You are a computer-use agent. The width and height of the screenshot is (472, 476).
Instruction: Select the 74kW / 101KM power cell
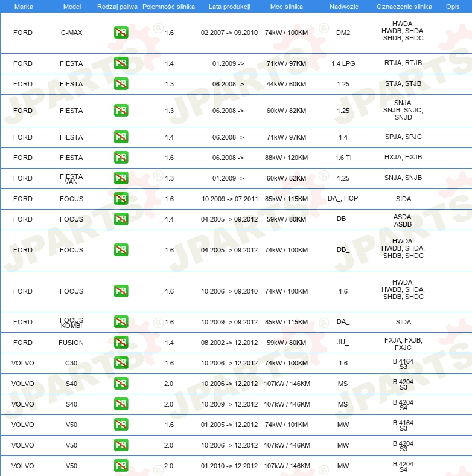(286, 425)
